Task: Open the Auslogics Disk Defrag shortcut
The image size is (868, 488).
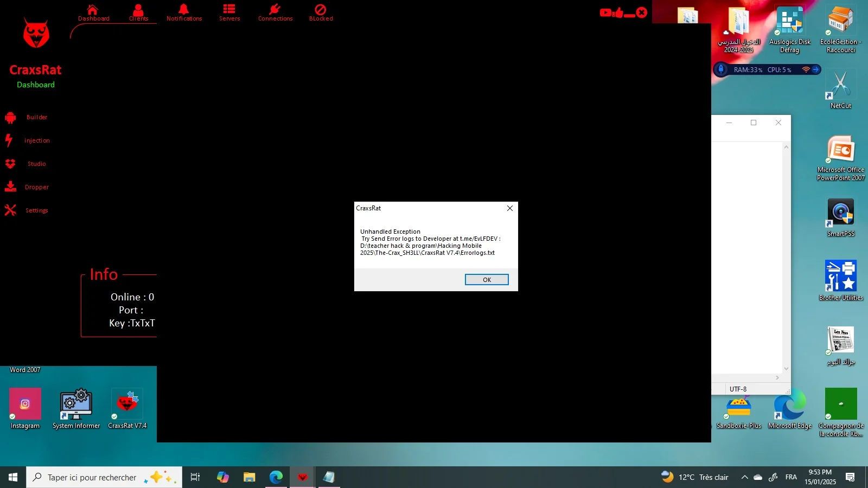Action: [x=790, y=30]
